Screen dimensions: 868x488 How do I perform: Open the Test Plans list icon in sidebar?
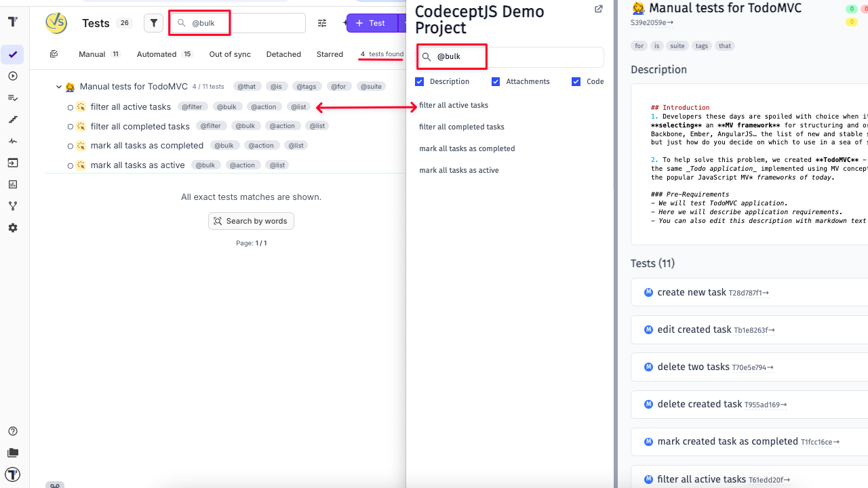[x=12, y=98]
